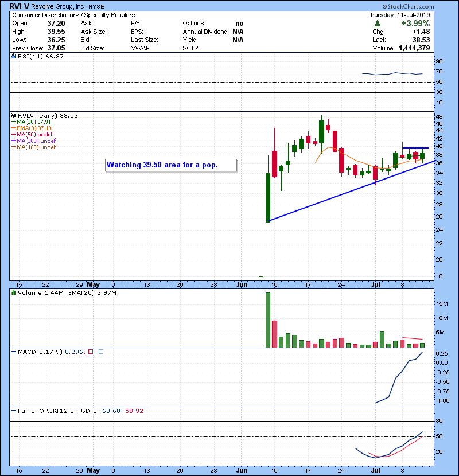The height and width of the screenshot is (476, 459).
Task: Click the Prev Close value 37.05
Action: point(56,48)
